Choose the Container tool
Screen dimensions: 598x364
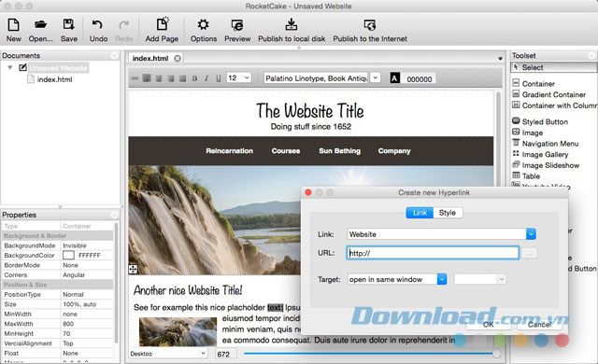[x=534, y=83]
